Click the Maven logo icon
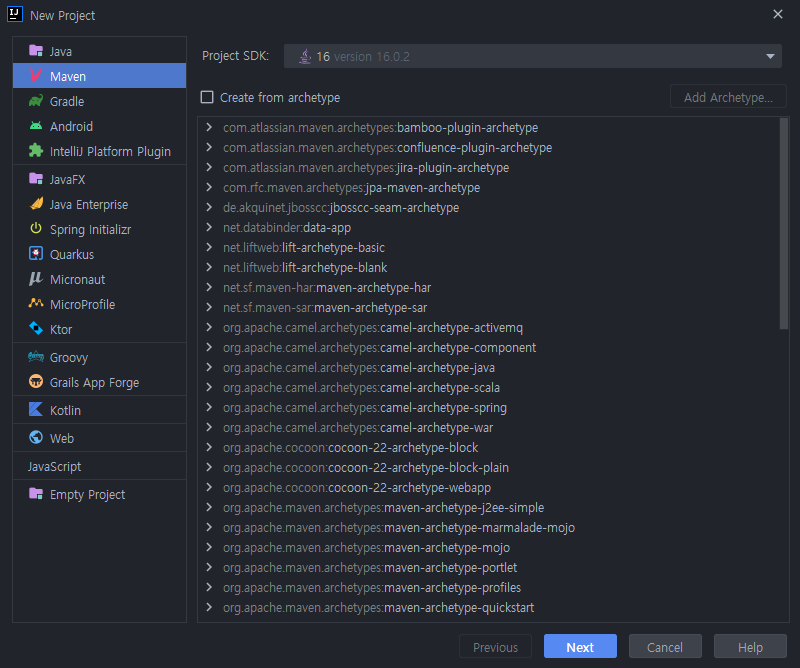 36,76
